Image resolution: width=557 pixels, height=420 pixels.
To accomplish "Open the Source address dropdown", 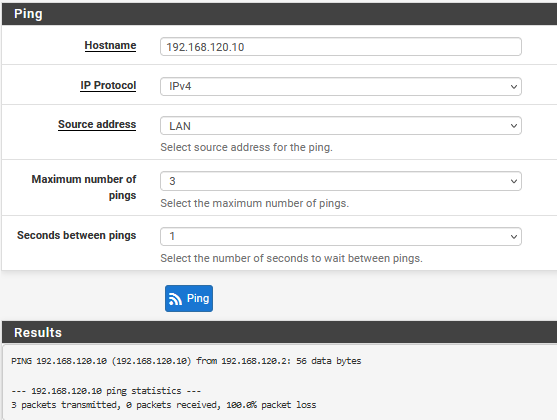I will click(341, 125).
